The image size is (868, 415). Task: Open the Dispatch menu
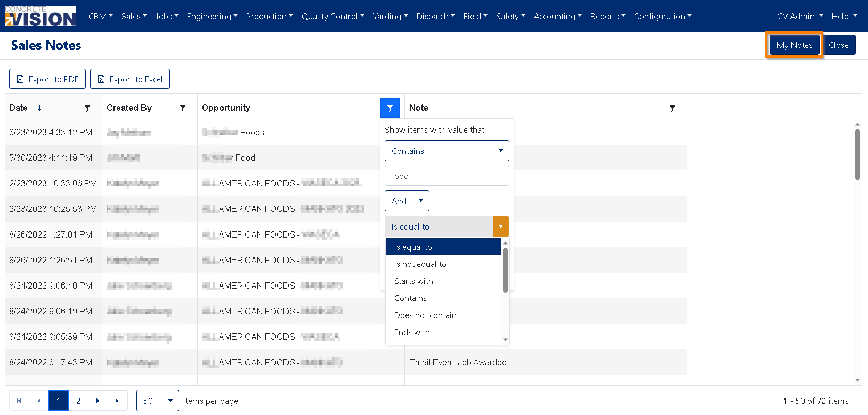[x=435, y=17]
